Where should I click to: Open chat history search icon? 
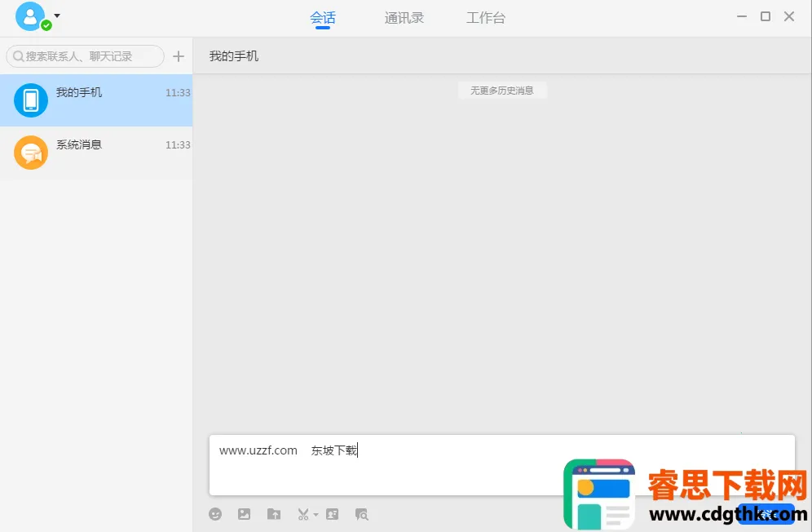pos(362,514)
